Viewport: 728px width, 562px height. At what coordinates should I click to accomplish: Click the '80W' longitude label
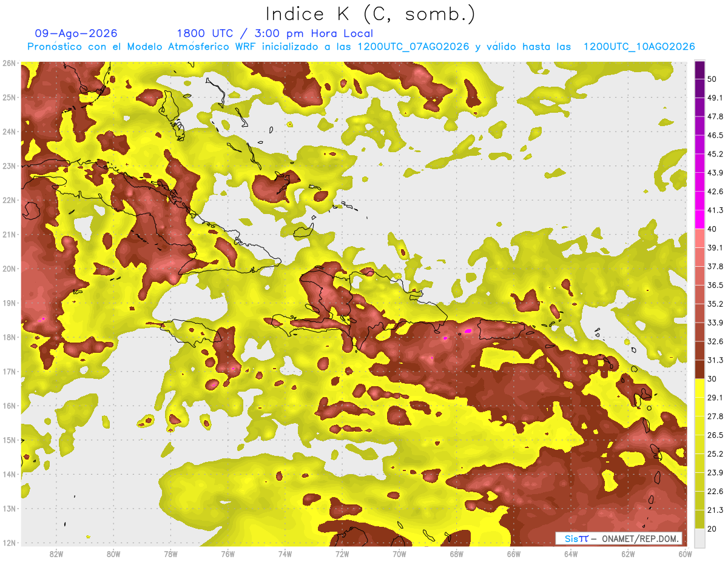point(113,554)
